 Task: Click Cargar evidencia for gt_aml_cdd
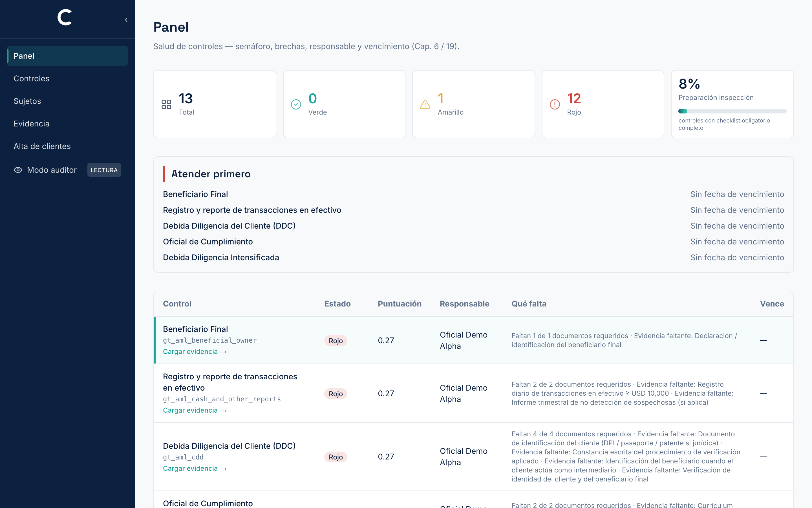coord(195,468)
